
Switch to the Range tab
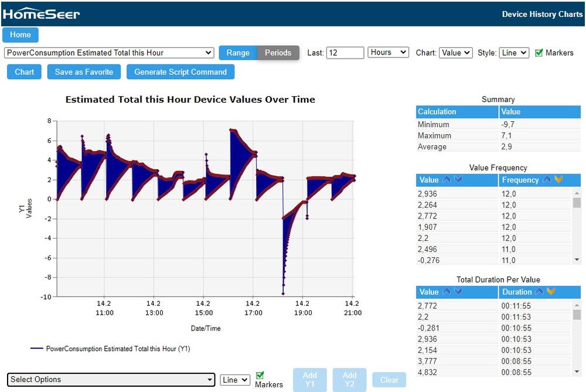pos(238,53)
